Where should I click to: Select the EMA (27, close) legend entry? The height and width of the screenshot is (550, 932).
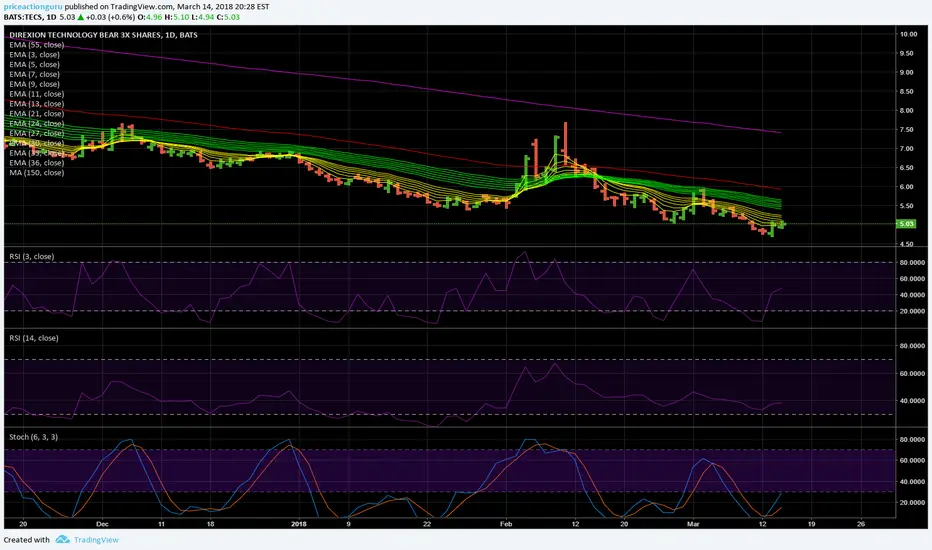pyautogui.click(x=36, y=133)
